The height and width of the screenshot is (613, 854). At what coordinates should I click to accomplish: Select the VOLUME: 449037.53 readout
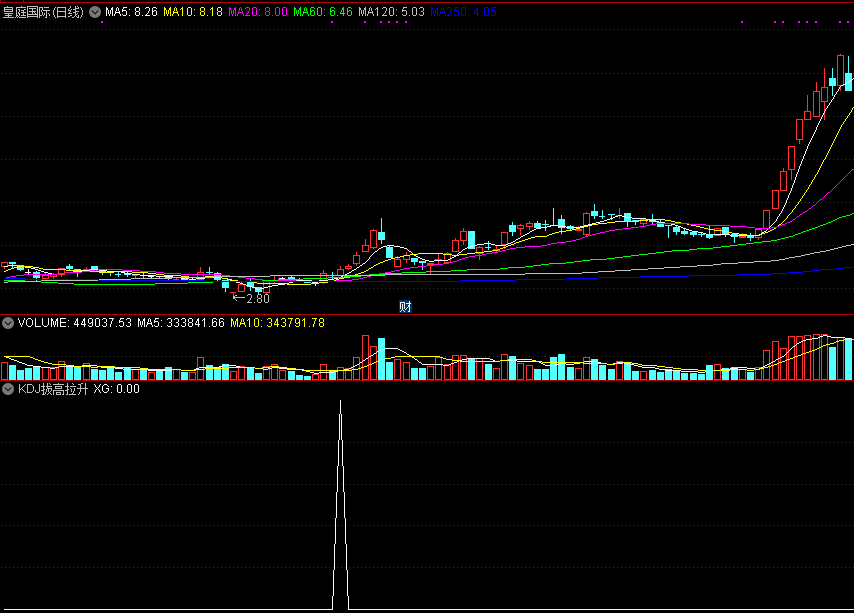coord(75,323)
